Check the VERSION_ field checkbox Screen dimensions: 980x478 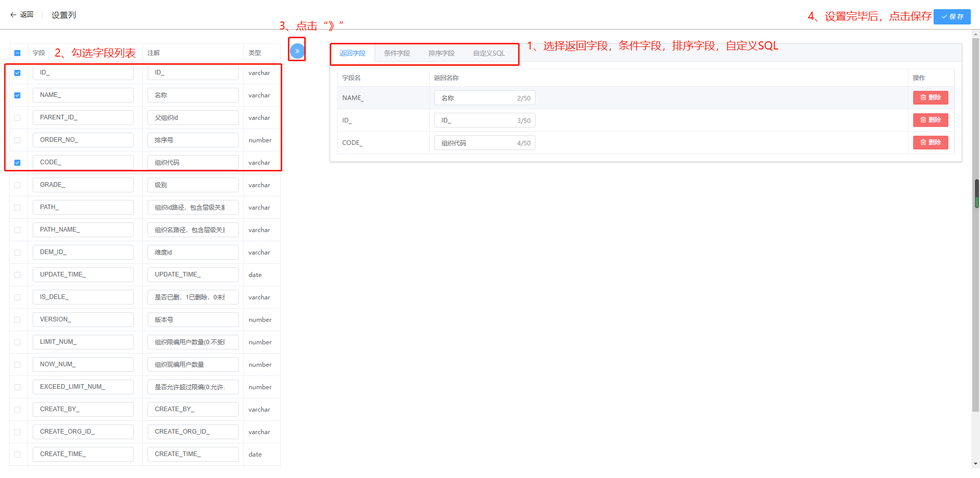pyautogui.click(x=17, y=320)
